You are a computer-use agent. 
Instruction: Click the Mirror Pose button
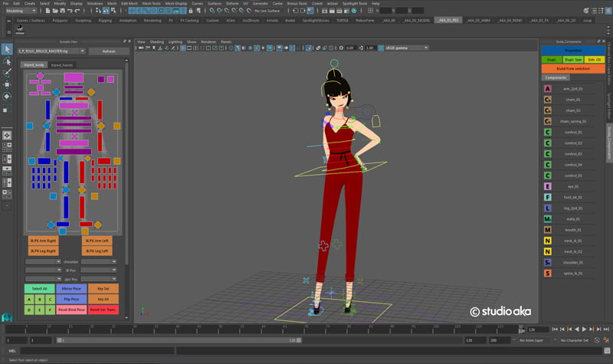point(71,289)
